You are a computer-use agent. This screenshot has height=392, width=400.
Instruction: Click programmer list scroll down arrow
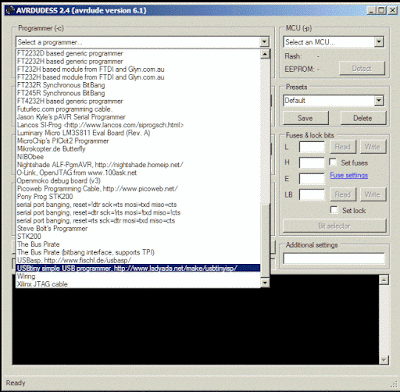coord(265,283)
